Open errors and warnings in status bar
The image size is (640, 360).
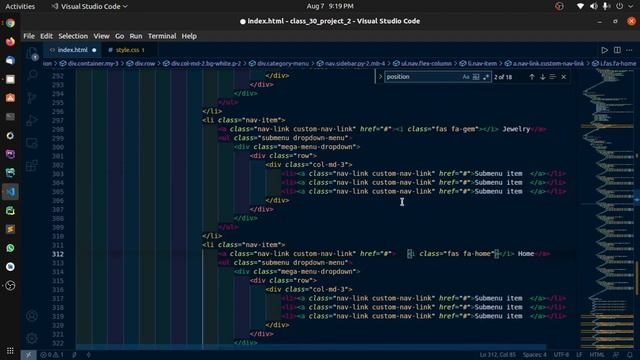coord(52,355)
